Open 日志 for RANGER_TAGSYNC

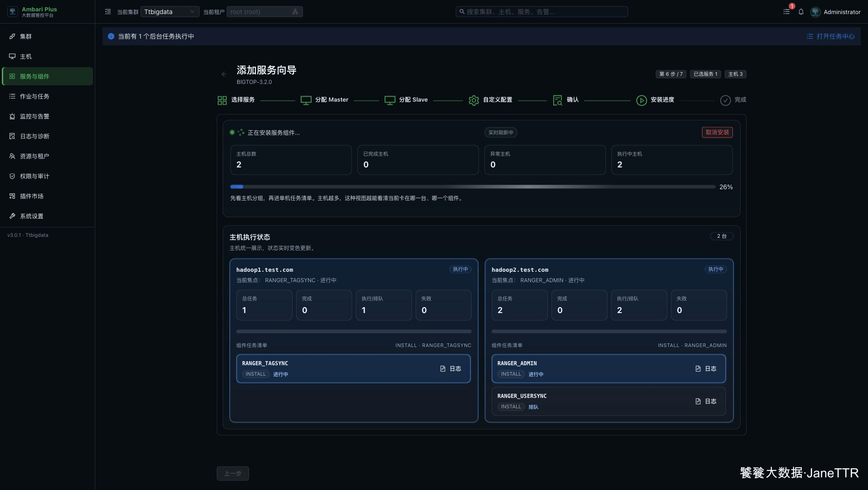tap(450, 369)
